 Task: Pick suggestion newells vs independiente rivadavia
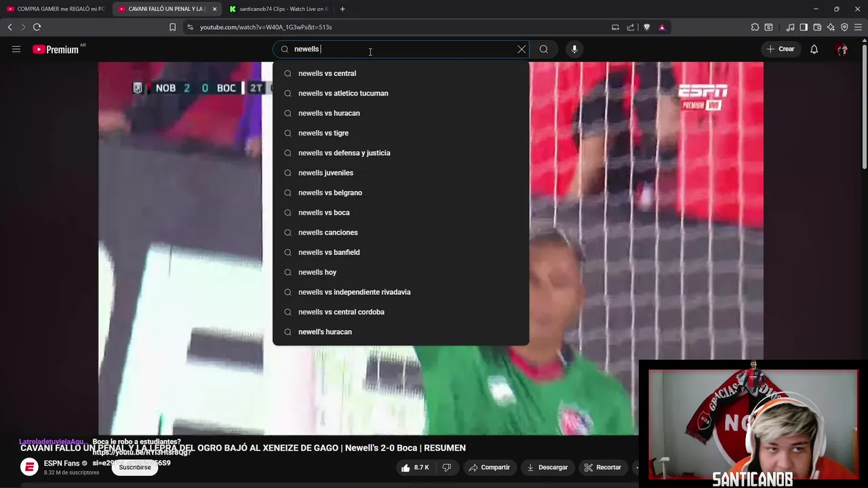click(x=401, y=292)
